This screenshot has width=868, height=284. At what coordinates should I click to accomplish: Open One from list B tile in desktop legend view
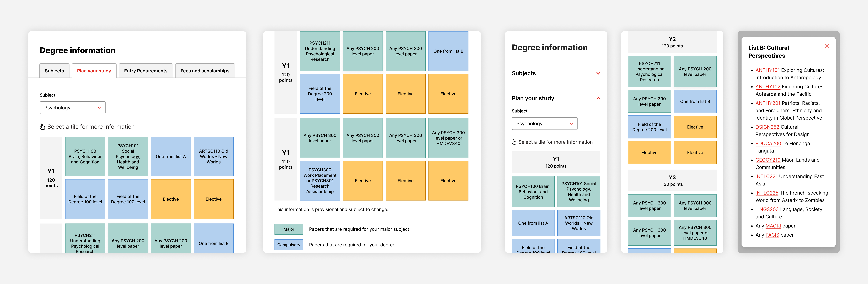point(448,51)
